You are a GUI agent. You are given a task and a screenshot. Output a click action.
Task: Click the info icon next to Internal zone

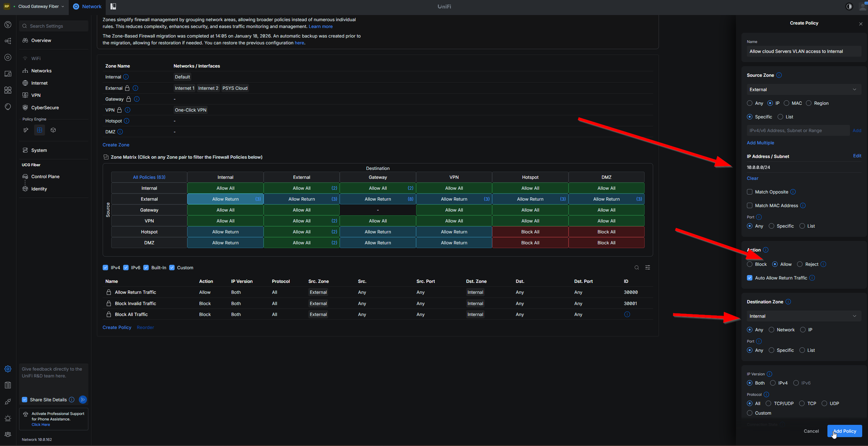point(126,77)
